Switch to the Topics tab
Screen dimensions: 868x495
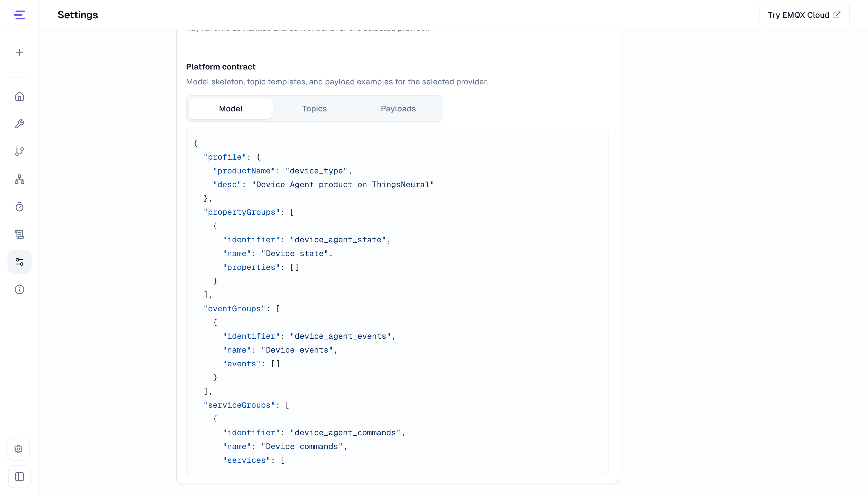click(x=314, y=109)
